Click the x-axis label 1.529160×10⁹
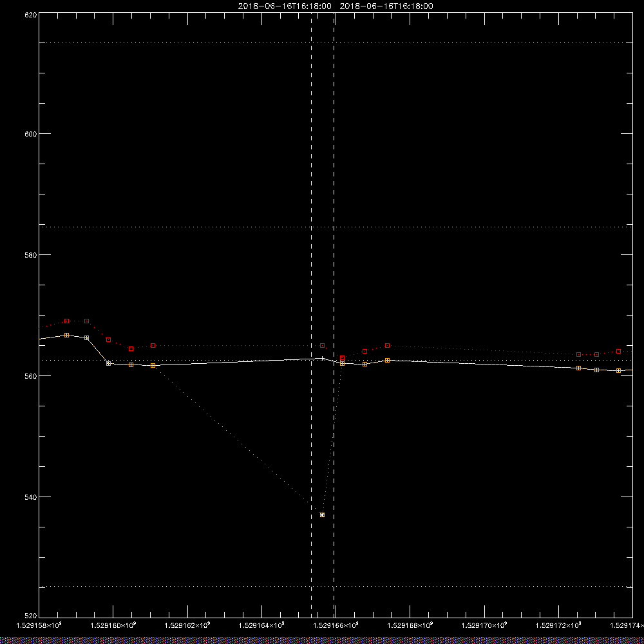The width and height of the screenshot is (644, 644). tap(113, 625)
